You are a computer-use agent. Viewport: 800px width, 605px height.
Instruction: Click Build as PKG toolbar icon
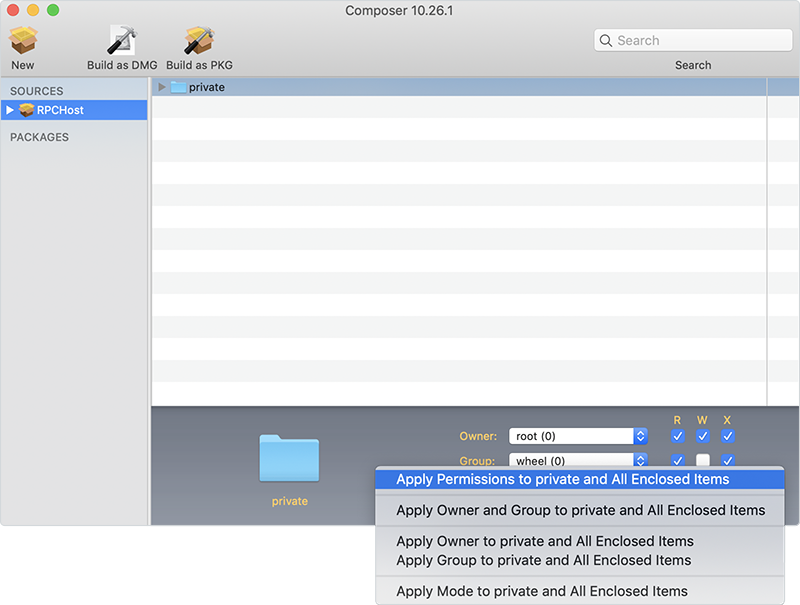click(199, 41)
